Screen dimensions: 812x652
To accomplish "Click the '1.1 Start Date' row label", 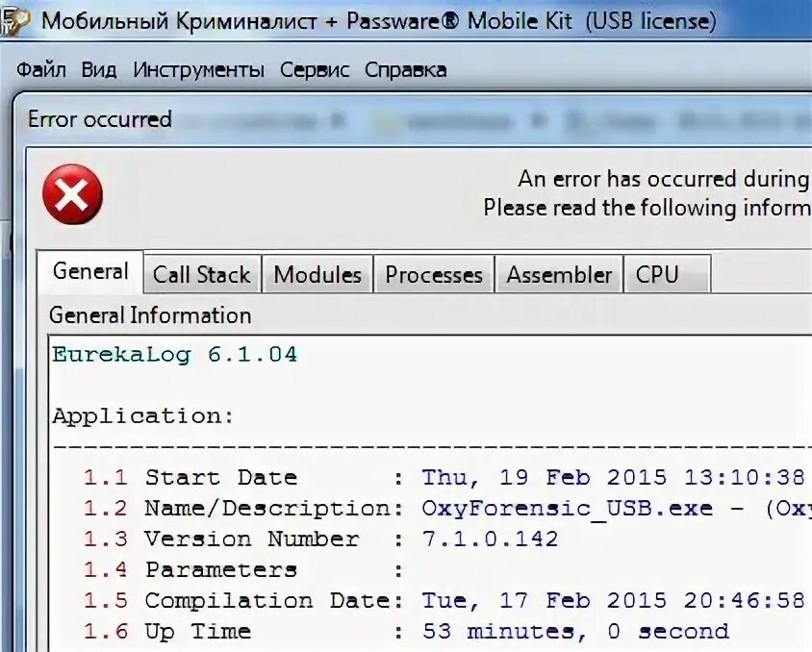I will [x=190, y=477].
